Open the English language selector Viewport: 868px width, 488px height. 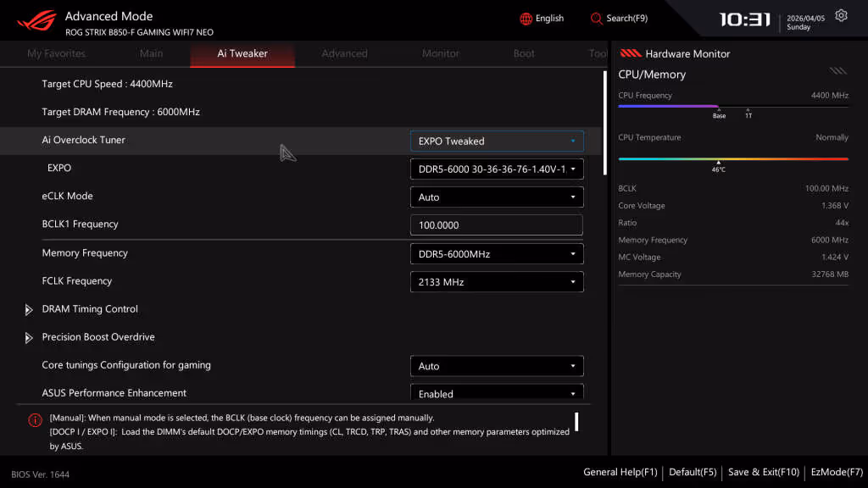(542, 18)
